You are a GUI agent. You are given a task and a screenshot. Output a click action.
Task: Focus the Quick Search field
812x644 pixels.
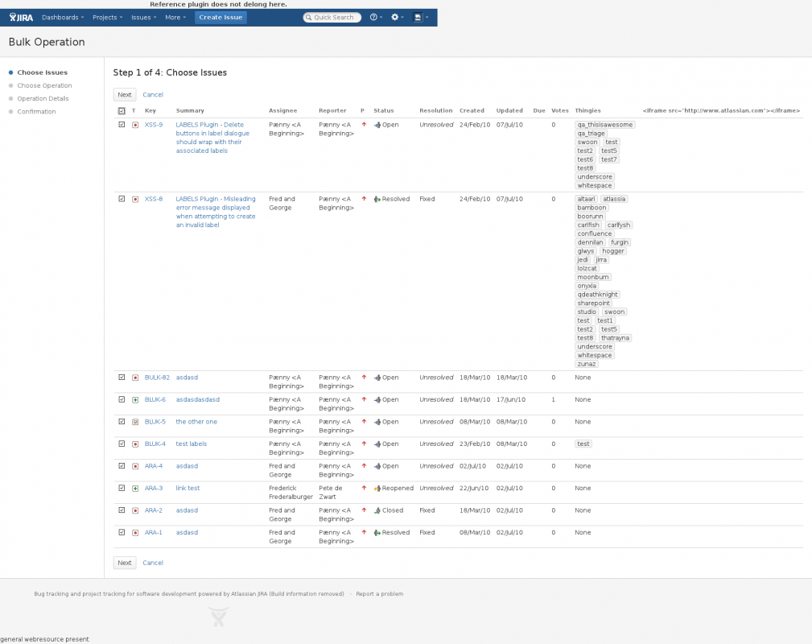pos(332,17)
